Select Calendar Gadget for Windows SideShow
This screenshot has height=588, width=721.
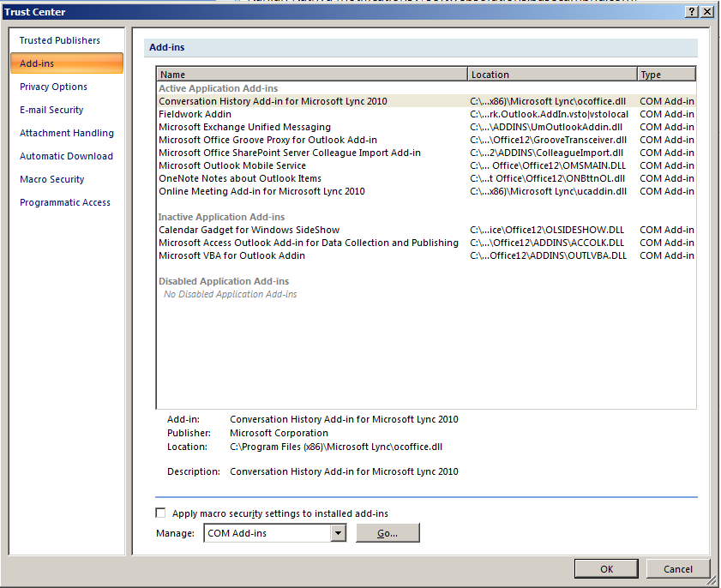[x=426, y=230]
